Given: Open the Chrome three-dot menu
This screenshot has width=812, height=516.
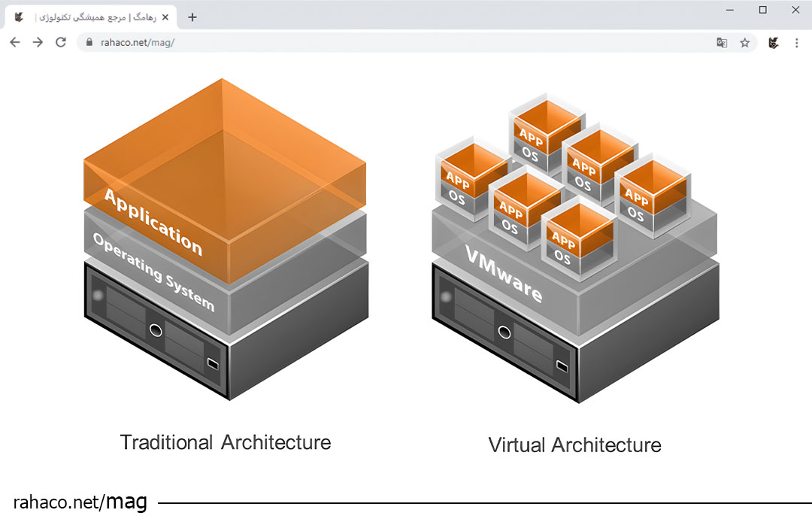Looking at the screenshot, I should point(797,43).
